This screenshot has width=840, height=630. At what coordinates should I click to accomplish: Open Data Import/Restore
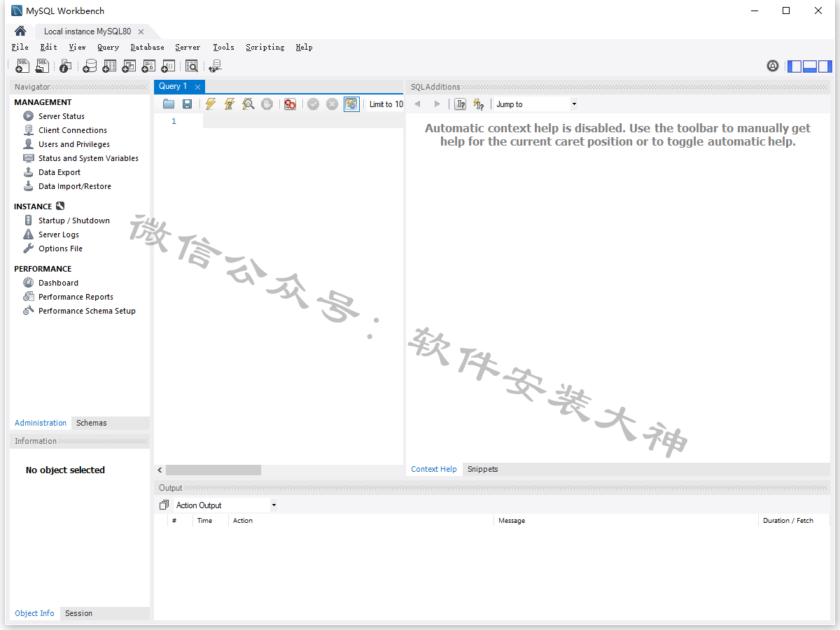75,186
